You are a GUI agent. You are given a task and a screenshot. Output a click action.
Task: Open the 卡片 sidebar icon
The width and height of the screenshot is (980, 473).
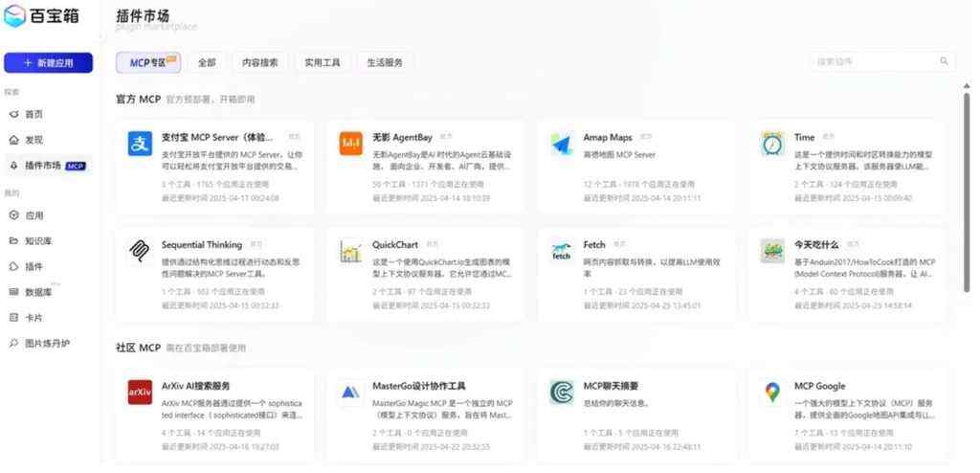tap(14, 318)
